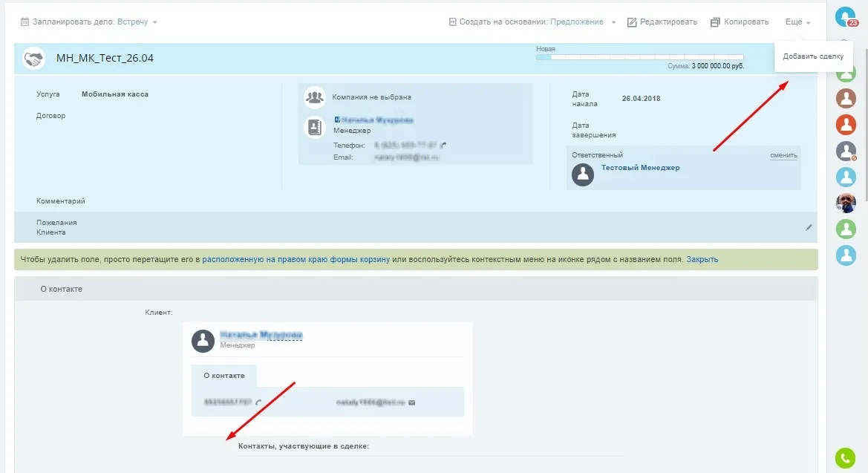Select Добавить сделку from the popup menu
Viewport: 868px width, 473px height.
click(813, 56)
